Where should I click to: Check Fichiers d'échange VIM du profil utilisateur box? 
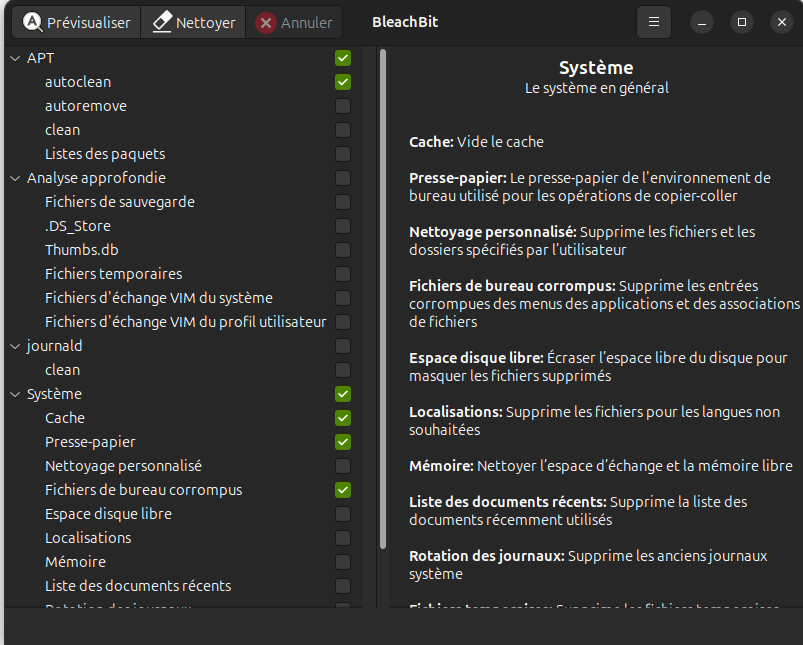[343, 322]
